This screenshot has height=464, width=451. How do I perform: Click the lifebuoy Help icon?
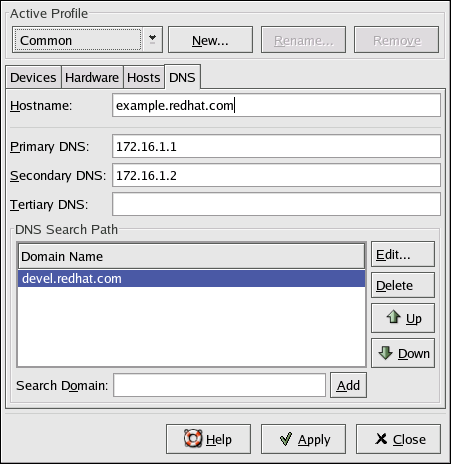coord(193,439)
